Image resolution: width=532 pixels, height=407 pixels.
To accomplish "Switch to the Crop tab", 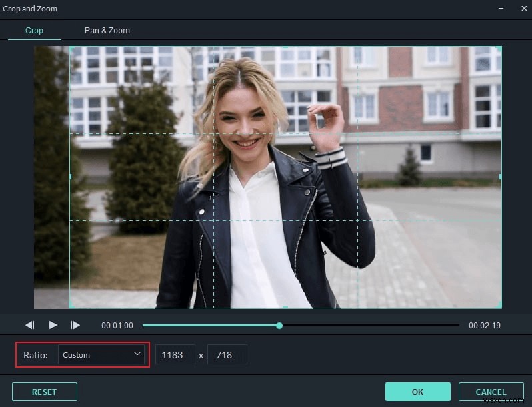I will click(x=34, y=31).
